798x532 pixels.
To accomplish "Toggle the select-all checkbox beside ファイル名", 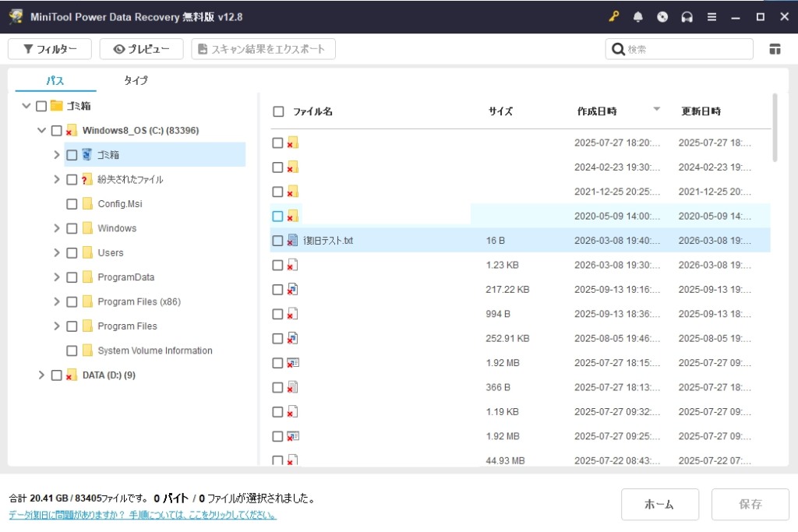I will 278,111.
